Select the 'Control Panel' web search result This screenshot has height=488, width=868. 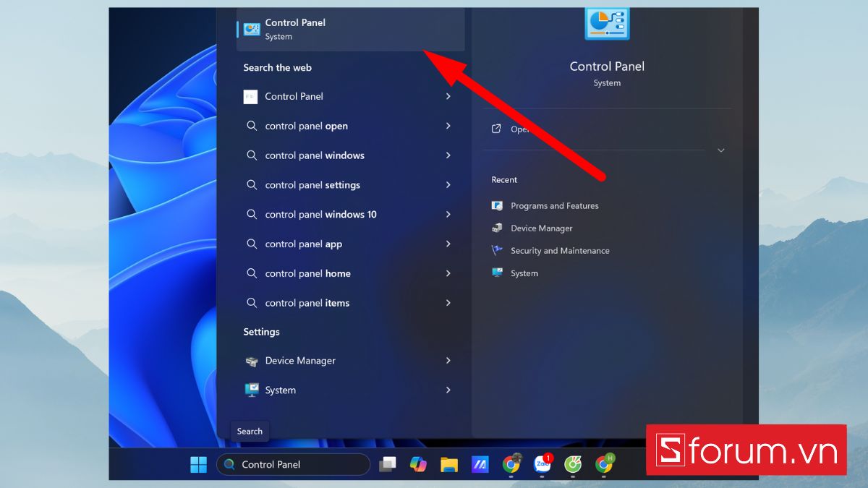coord(351,96)
